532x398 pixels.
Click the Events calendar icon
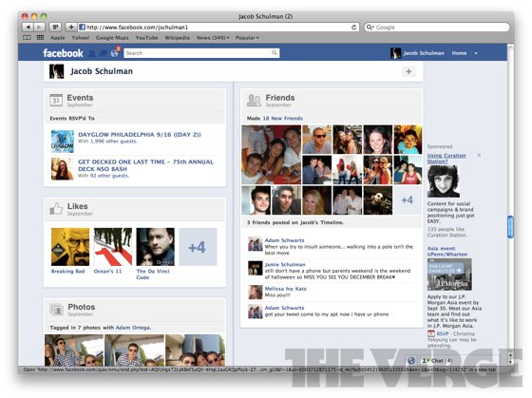pyautogui.click(x=56, y=101)
